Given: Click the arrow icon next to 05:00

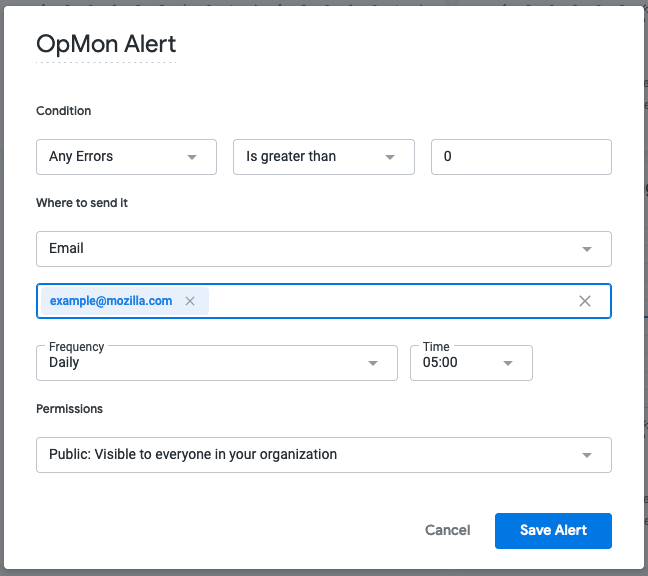Looking at the screenshot, I should tap(508, 363).
